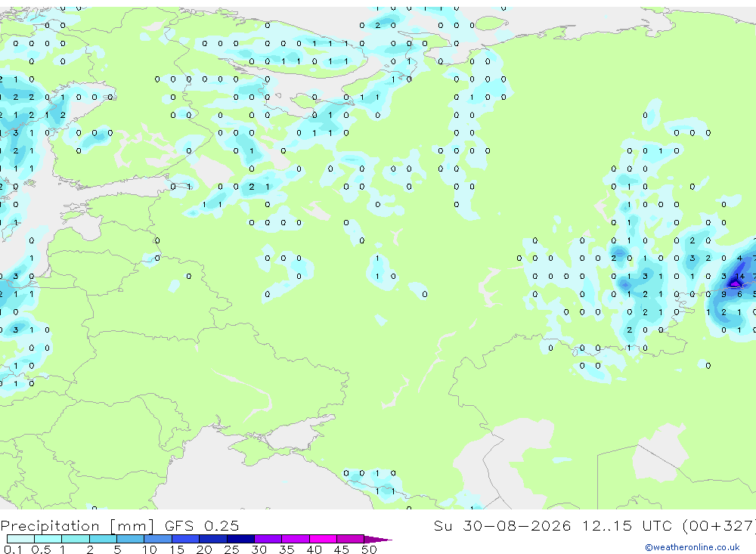Pick the dark navy legend swatch between 25 and 30
This screenshot has width=756, height=554.
click(240, 539)
